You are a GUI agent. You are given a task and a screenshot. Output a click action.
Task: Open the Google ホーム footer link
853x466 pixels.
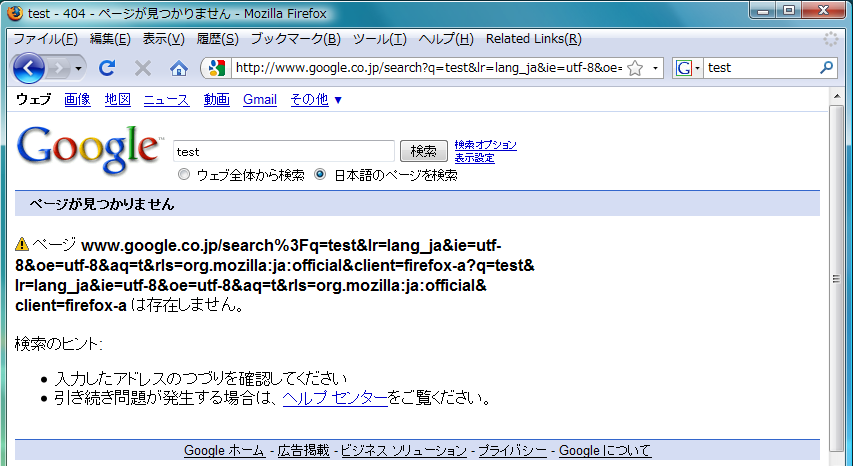pos(225,451)
